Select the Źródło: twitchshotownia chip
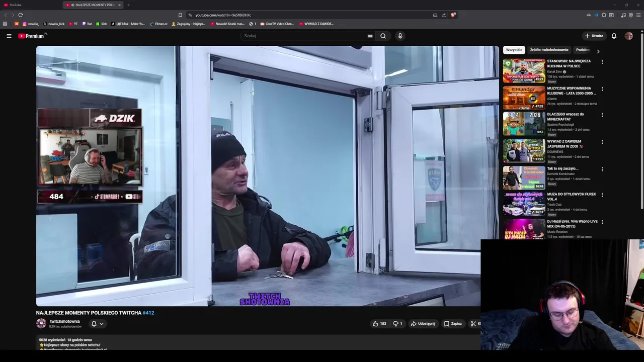Screen dimensions: 644x362 point(549,50)
